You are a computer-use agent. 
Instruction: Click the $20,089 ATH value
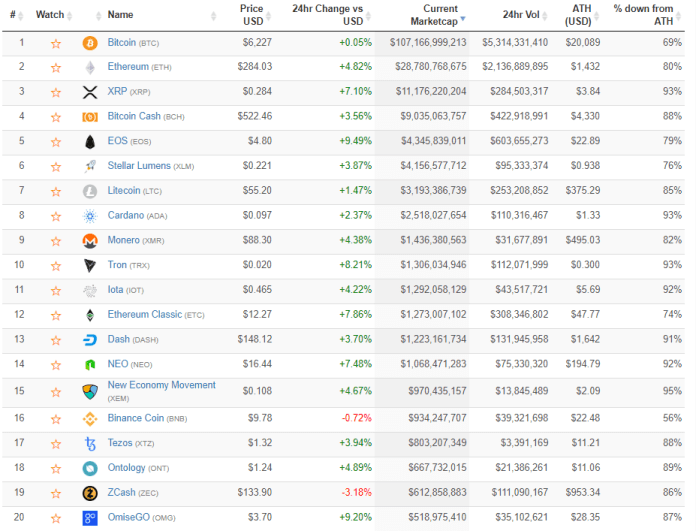tap(583, 43)
